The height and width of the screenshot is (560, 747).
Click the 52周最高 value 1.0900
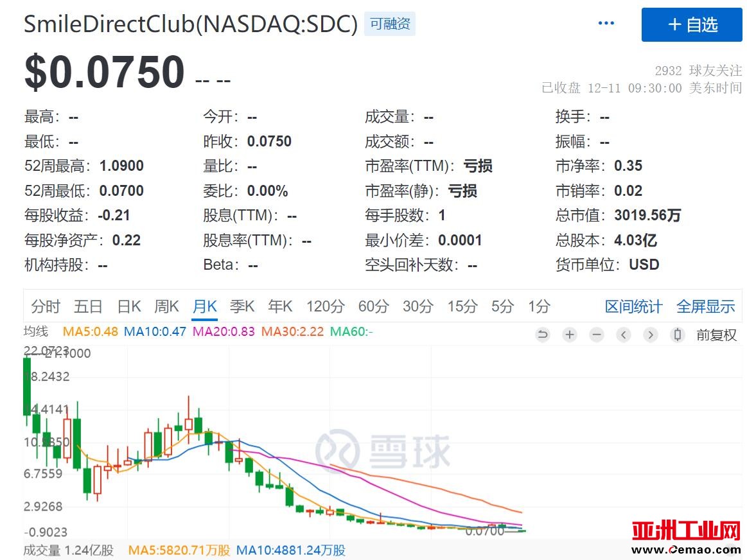click(121, 166)
